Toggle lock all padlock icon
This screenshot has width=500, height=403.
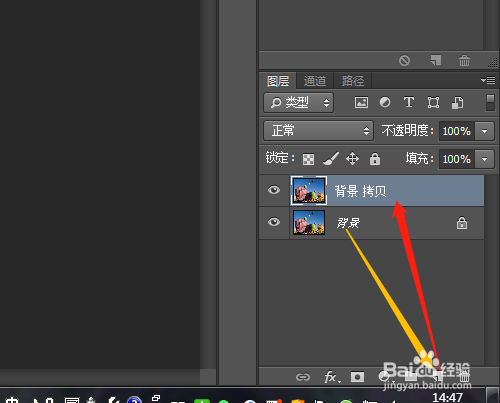(375, 159)
